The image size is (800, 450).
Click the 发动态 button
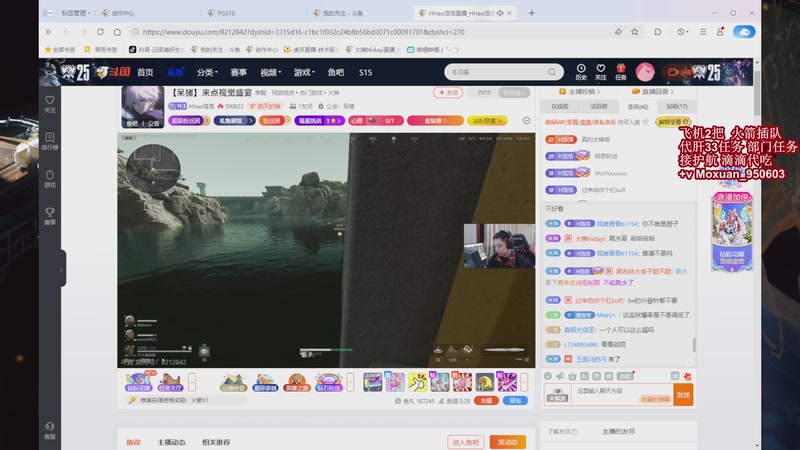(508, 442)
